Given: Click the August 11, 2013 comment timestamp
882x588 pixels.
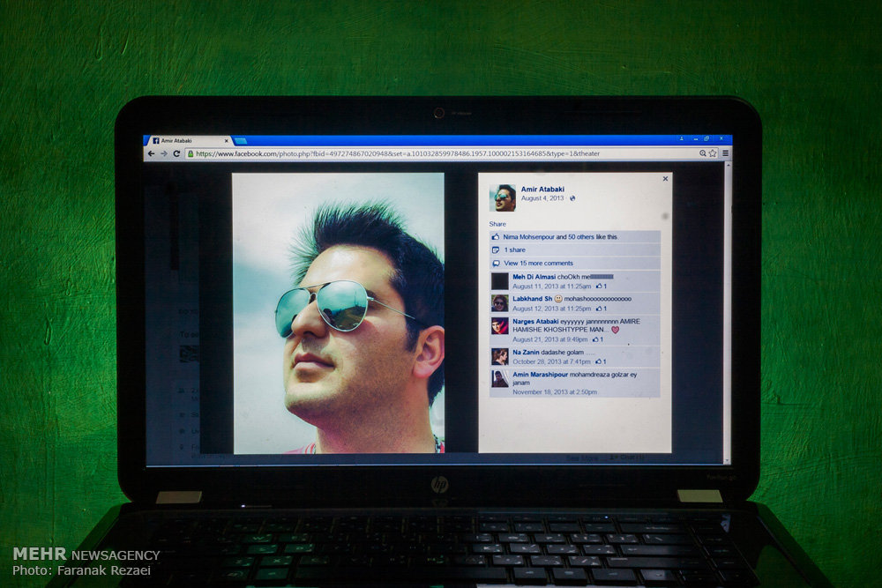Looking at the screenshot, I should (x=552, y=287).
